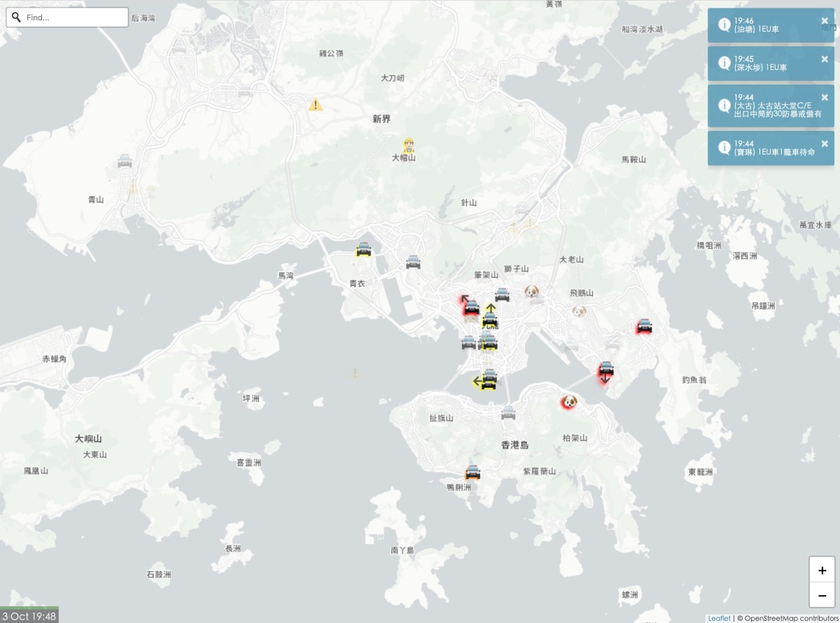Click the yellow car with left arrow
Viewport: 840px width, 623px height.
484,381
